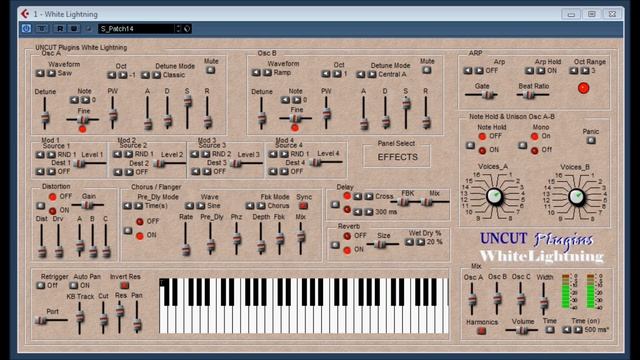This screenshot has width=640, height=360.
Task: Mute Osc B
Action: [427, 70]
